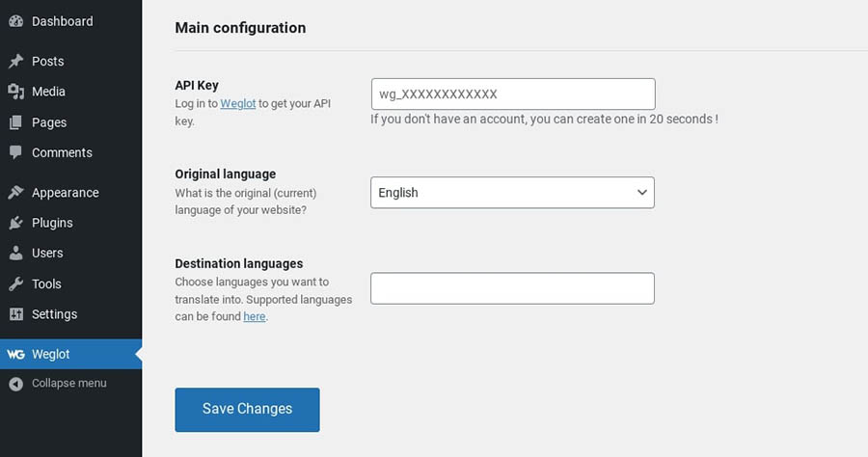Viewport: 868px width, 457px height.
Task: Focus the API Key input field
Action: point(512,94)
